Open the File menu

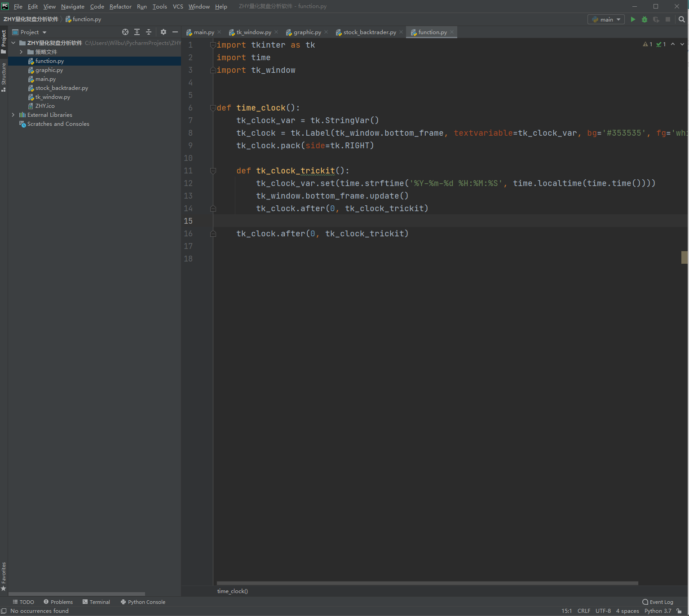point(18,6)
